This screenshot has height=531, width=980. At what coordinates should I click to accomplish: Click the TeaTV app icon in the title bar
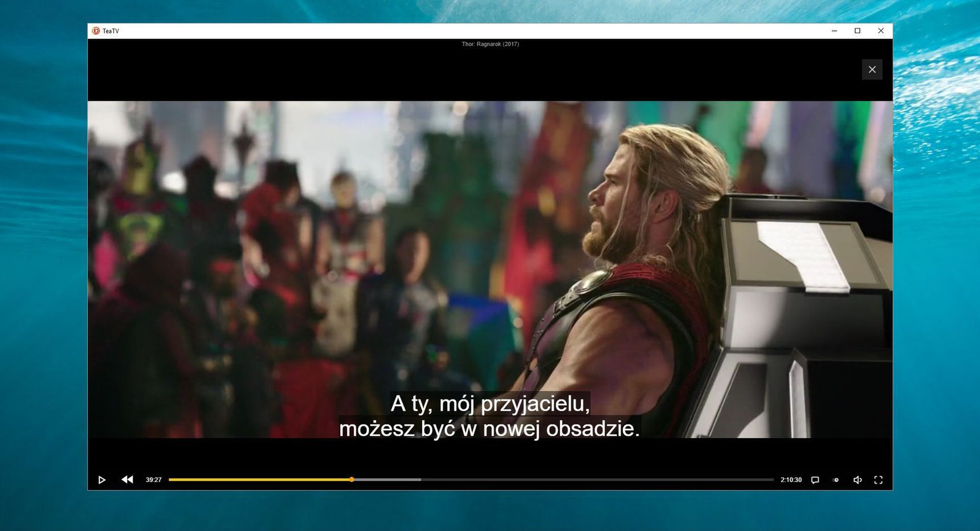96,31
